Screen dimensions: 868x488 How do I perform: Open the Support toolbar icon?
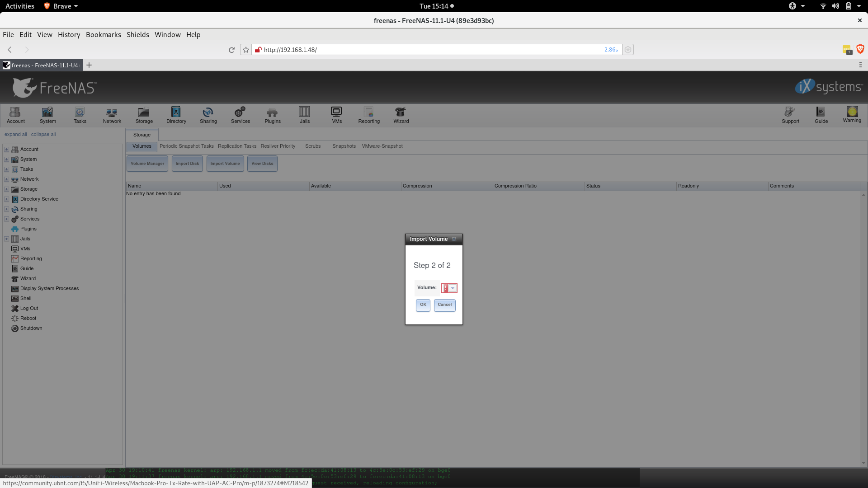pyautogui.click(x=791, y=115)
